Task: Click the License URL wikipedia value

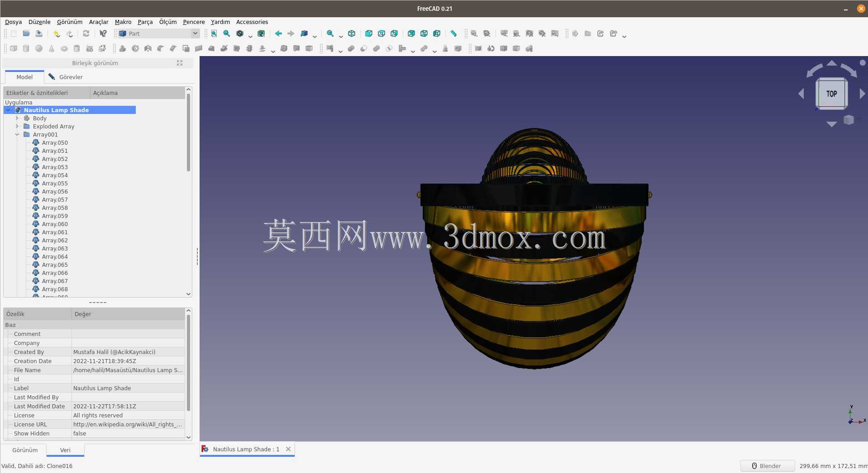Action: [128, 424]
